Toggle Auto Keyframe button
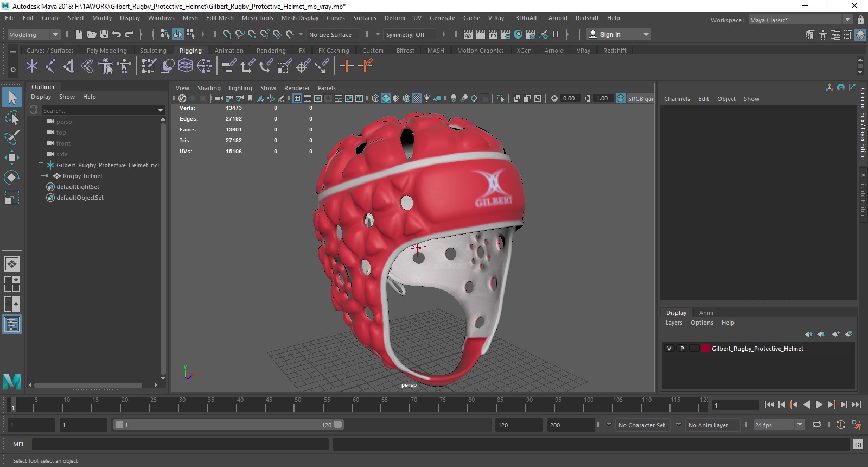 click(x=841, y=425)
